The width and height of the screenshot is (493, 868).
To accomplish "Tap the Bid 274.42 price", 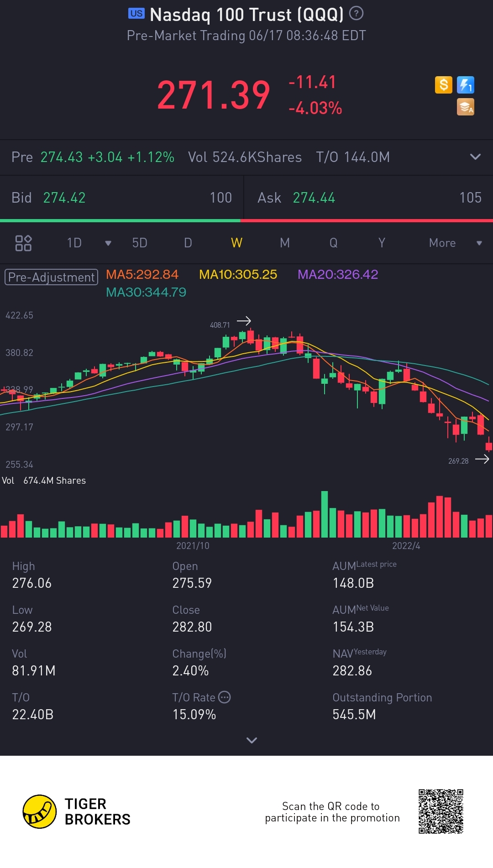I will tap(64, 198).
